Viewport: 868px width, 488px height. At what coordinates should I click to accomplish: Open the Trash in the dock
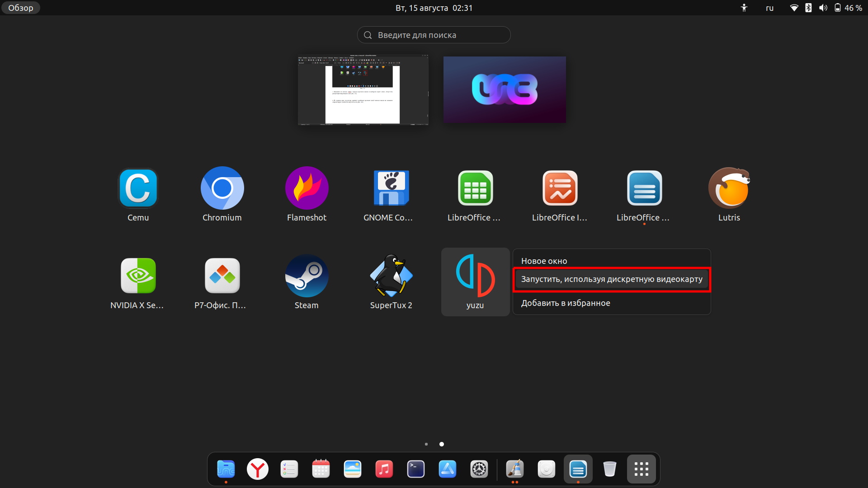[610, 469]
